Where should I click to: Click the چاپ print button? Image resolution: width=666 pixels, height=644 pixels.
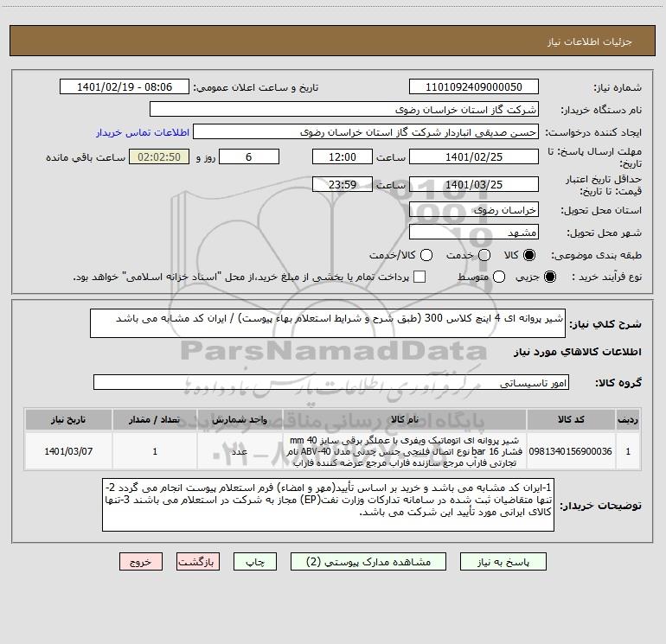pos(255,562)
